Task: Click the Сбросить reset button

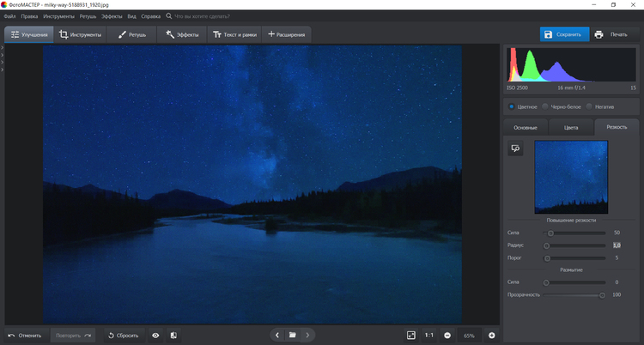Action: 123,335
